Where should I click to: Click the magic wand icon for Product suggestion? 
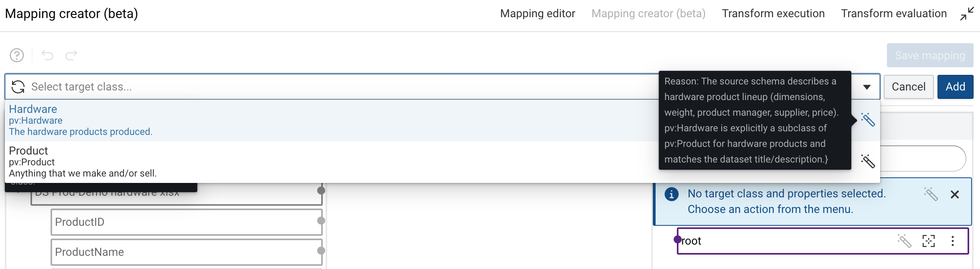point(868,161)
